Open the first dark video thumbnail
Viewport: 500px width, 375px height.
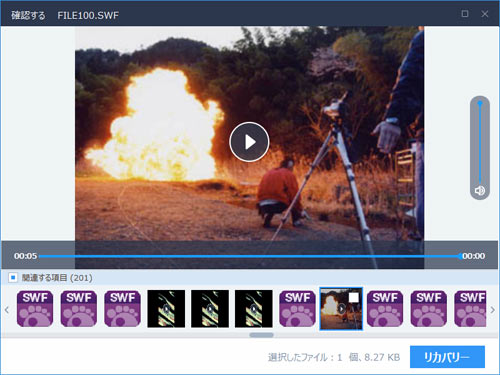click(x=166, y=309)
